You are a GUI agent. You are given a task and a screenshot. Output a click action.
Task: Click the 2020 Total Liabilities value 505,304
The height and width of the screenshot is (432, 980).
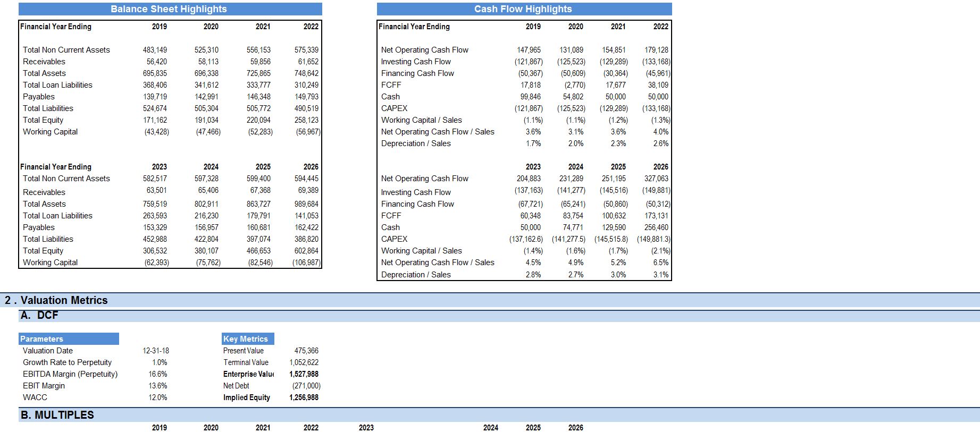tap(206, 108)
